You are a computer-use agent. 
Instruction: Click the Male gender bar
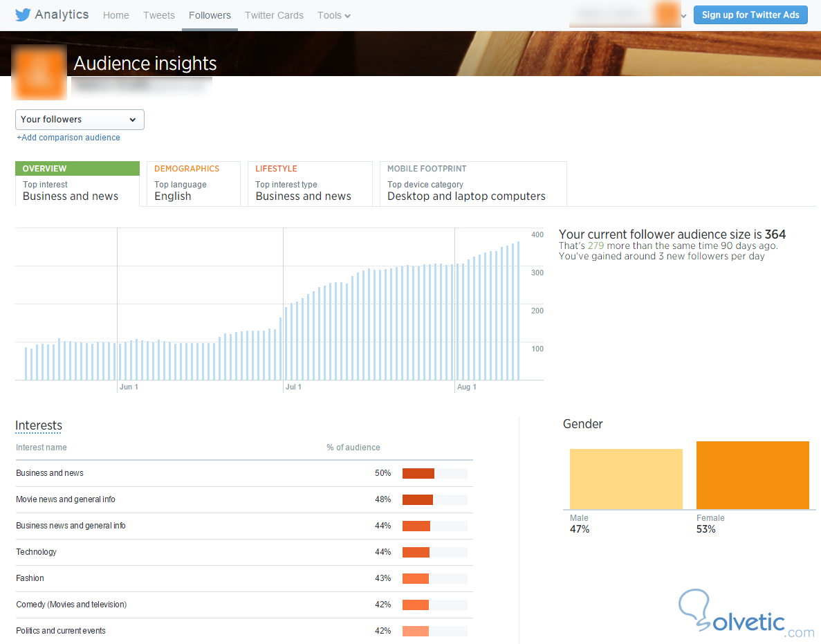tap(626, 479)
